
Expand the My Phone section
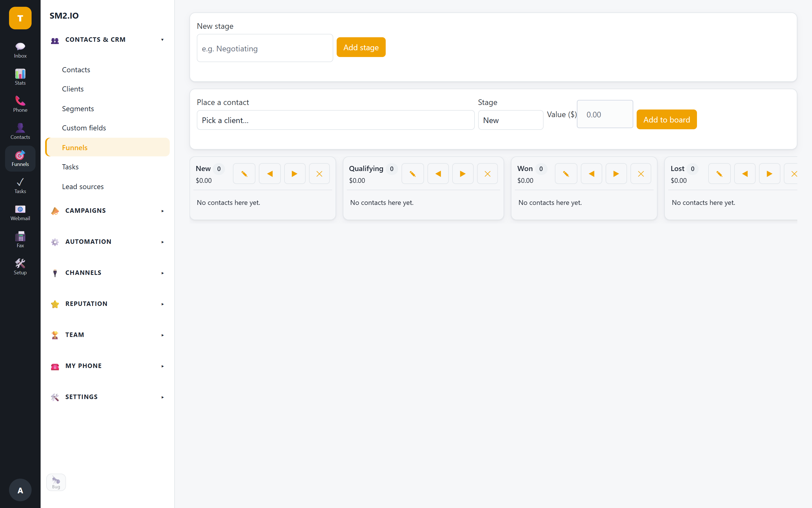(x=107, y=366)
